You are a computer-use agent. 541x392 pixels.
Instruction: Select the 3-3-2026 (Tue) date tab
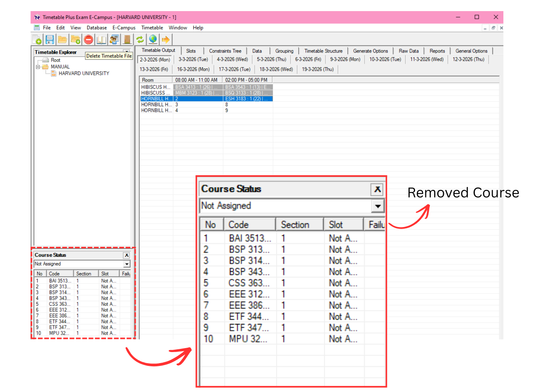click(193, 59)
